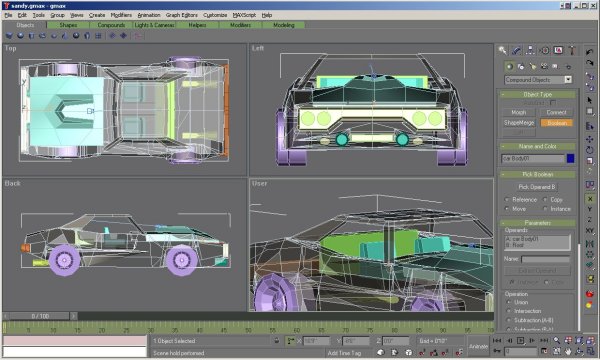Click the ShapeMerge button

[518, 123]
